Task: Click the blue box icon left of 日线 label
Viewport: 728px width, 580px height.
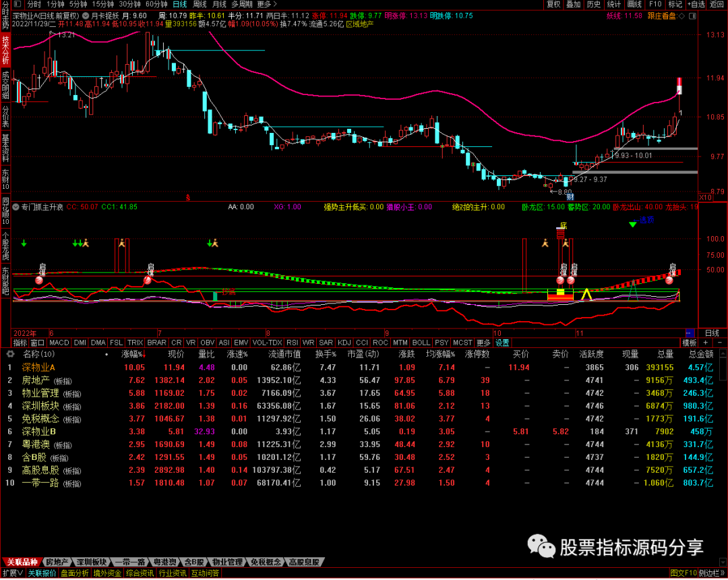Action: [x=690, y=333]
